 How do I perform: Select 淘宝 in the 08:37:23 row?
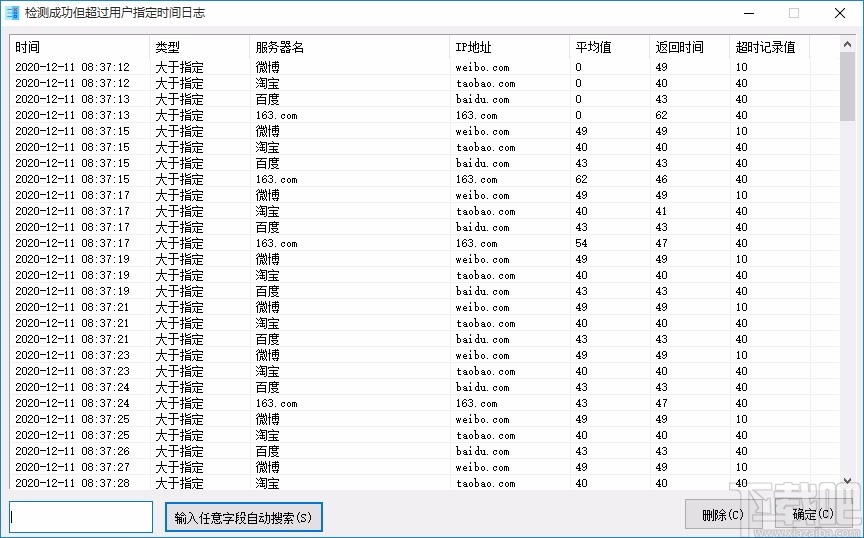267,371
